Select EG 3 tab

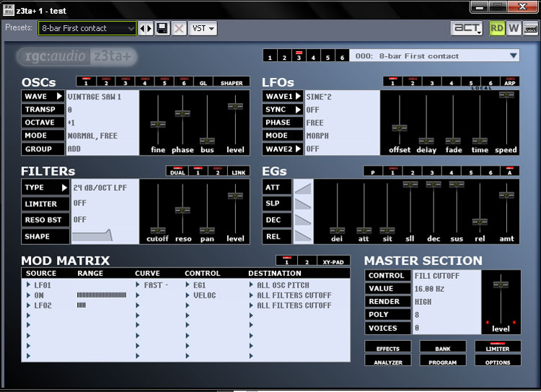pyautogui.click(x=432, y=171)
